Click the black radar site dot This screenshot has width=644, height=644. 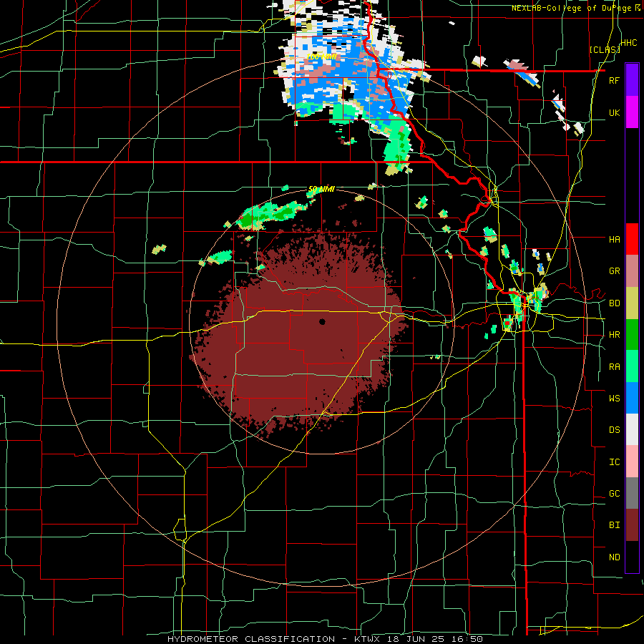[322, 321]
